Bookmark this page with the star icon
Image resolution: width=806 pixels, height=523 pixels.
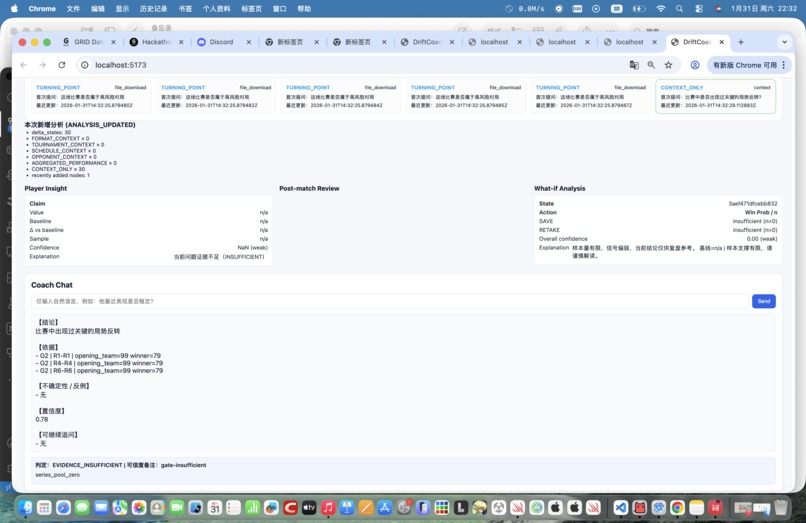click(x=668, y=65)
